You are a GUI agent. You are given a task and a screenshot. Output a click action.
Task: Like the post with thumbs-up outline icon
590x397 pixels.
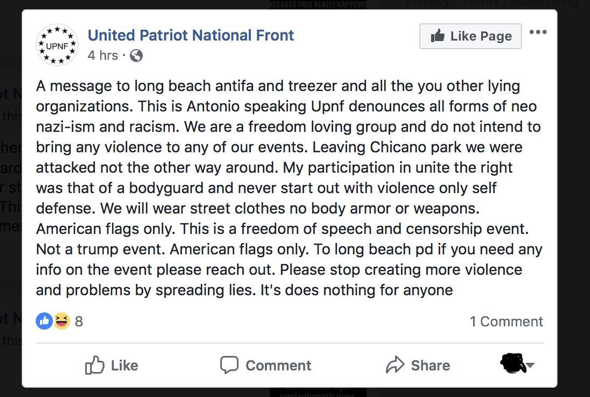(x=94, y=365)
